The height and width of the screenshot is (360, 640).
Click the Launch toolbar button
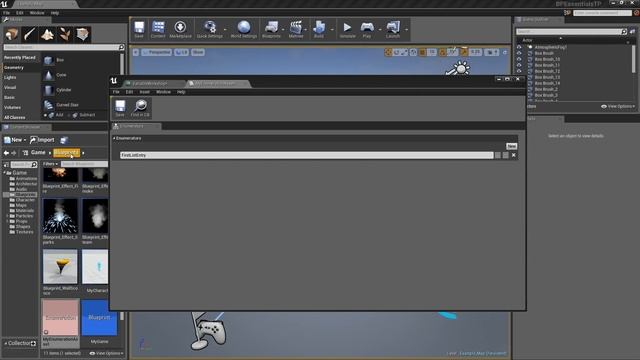coord(393,29)
